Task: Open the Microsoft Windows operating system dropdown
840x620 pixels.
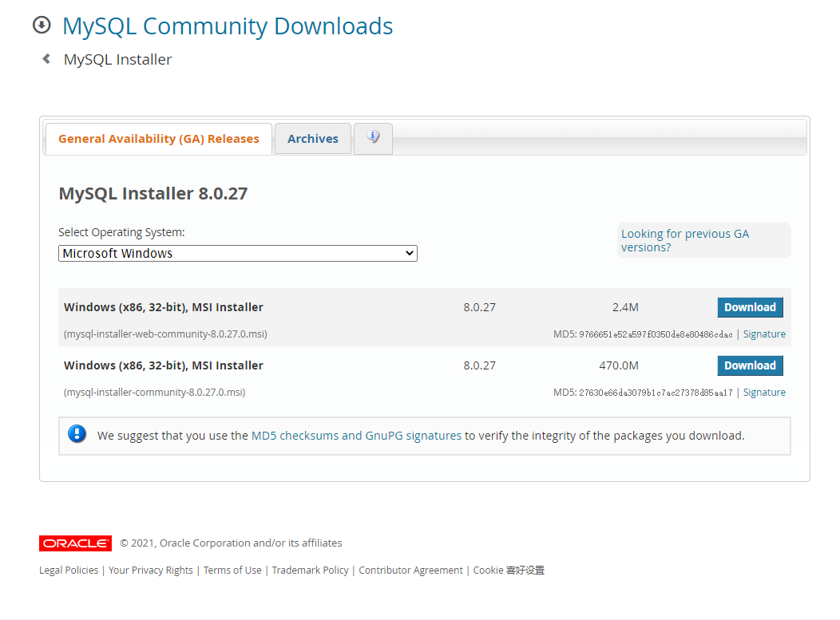Action: coord(238,253)
